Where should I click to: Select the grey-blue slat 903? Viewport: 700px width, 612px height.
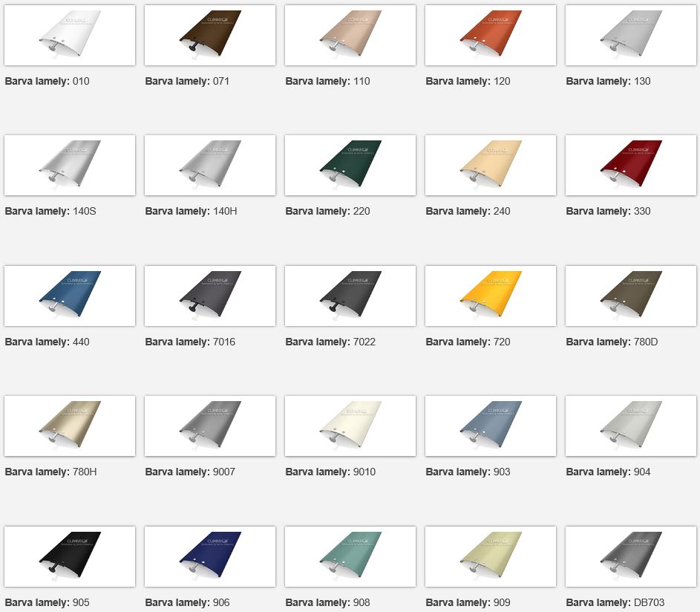[490, 426]
